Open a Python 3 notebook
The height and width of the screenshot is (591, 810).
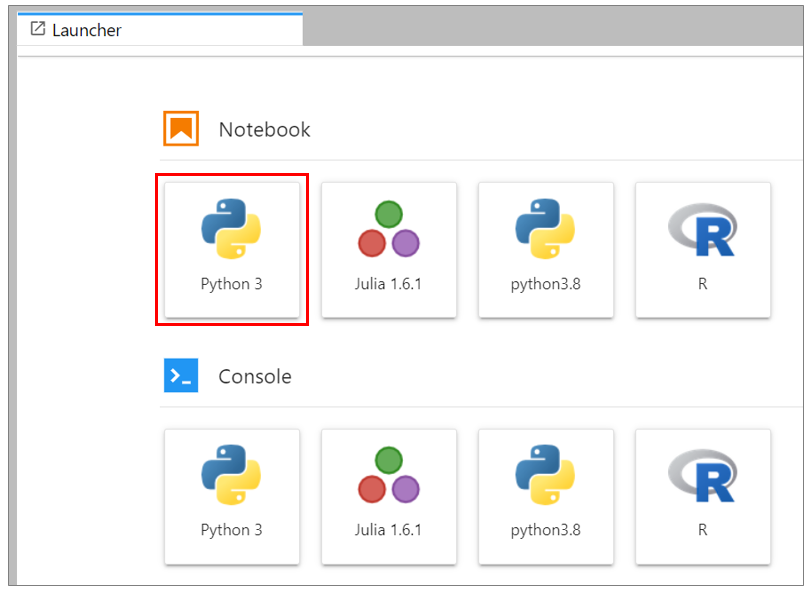point(232,250)
